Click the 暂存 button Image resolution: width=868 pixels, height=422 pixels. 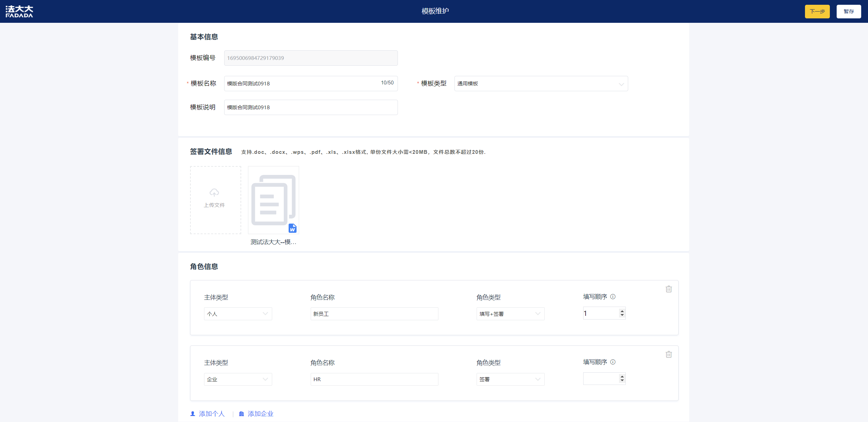point(849,12)
